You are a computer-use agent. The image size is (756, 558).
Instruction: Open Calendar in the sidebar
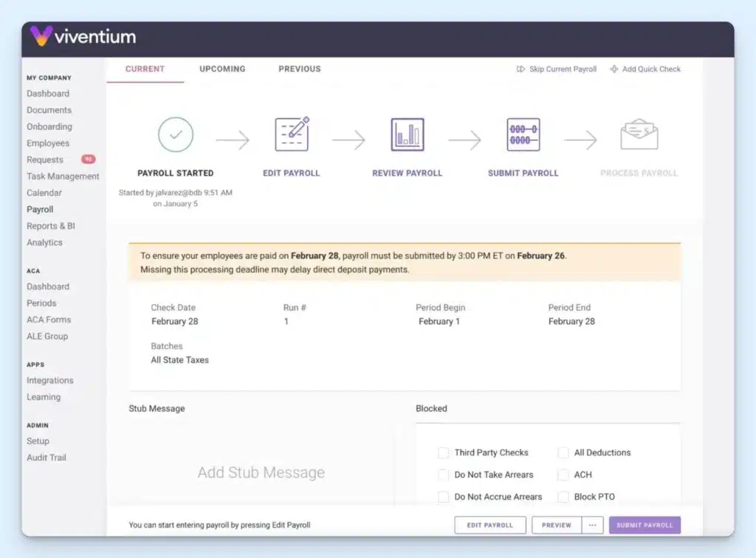click(44, 193)
